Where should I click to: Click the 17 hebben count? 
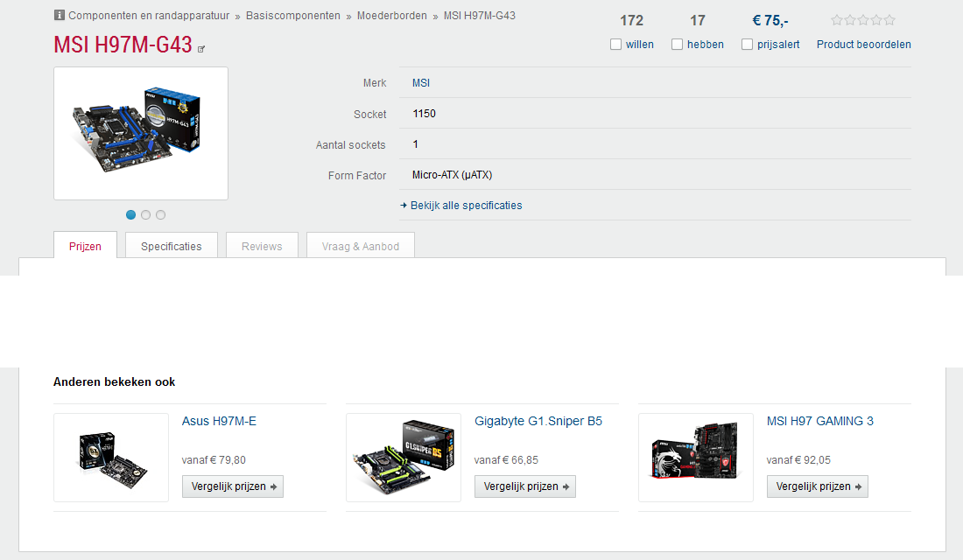(x=697, y=21)
